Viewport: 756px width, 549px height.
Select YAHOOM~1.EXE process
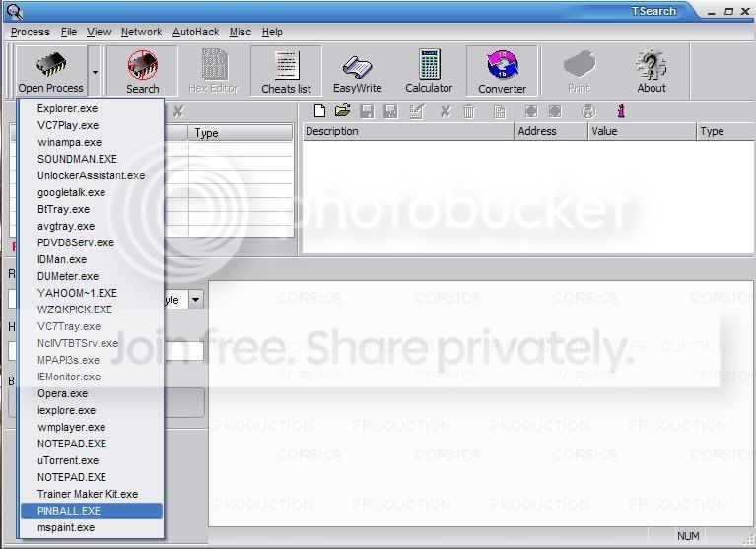tap(92, 293)
